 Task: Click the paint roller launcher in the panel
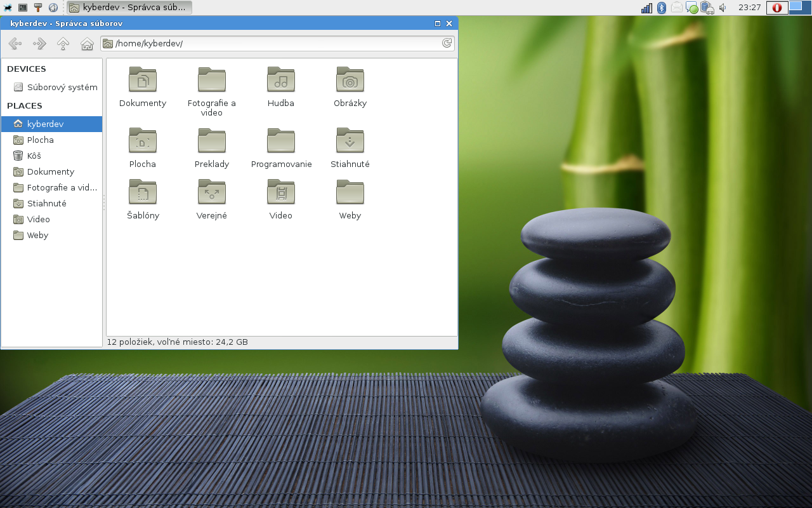[38, 8]
